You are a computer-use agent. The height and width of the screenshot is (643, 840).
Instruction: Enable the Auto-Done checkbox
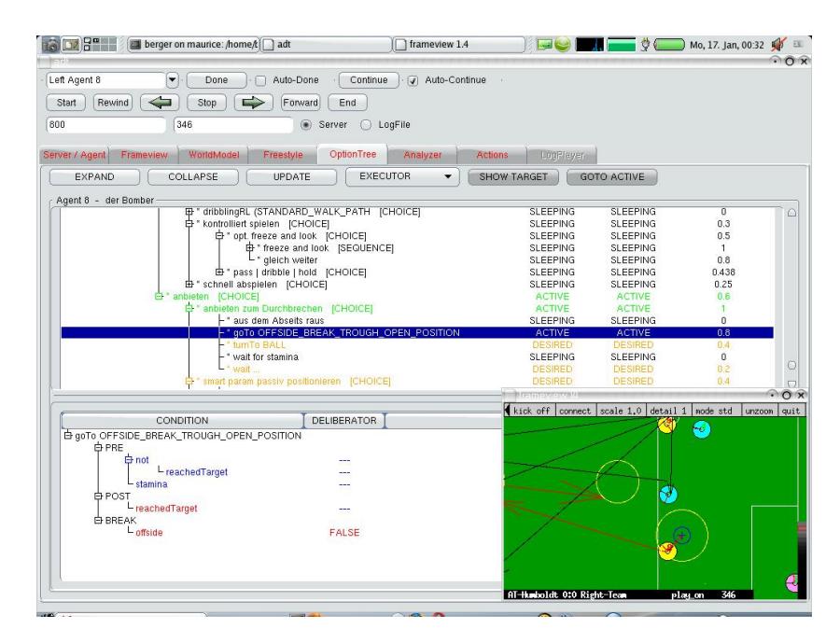pyautogui.click(x=260, y=80)
